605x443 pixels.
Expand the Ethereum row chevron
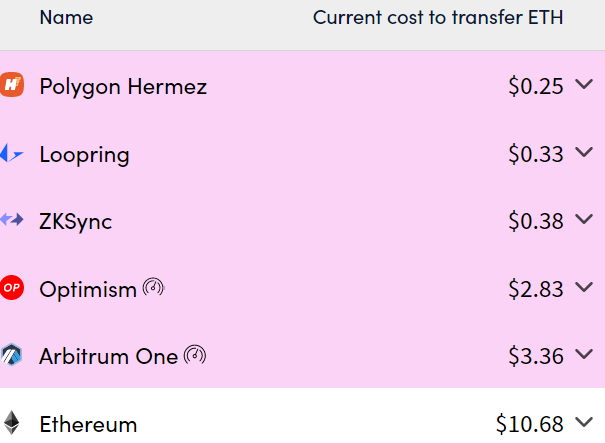(585, 423)
